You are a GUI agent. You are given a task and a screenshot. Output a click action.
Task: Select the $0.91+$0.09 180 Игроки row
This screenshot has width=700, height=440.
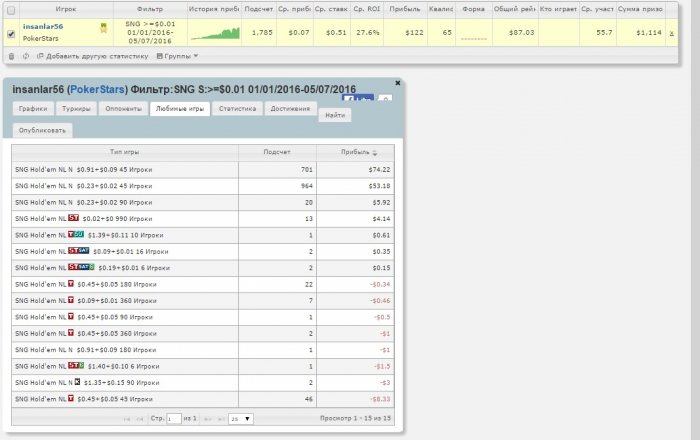(203, 350)
